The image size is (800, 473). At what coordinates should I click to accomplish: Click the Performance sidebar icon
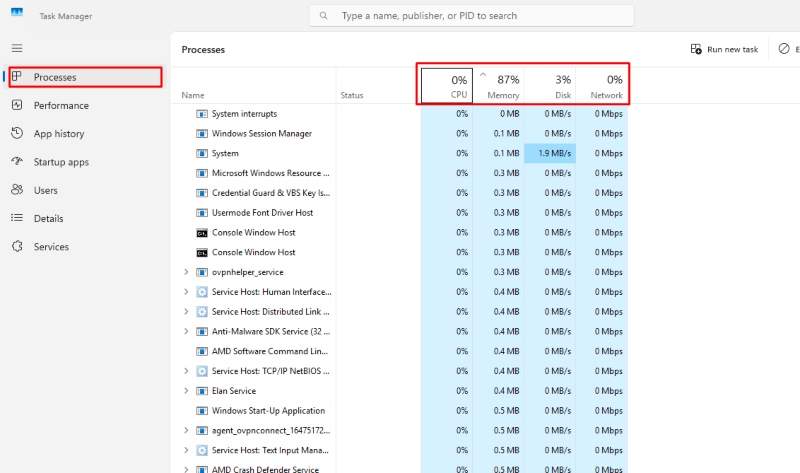pos(17,105)
